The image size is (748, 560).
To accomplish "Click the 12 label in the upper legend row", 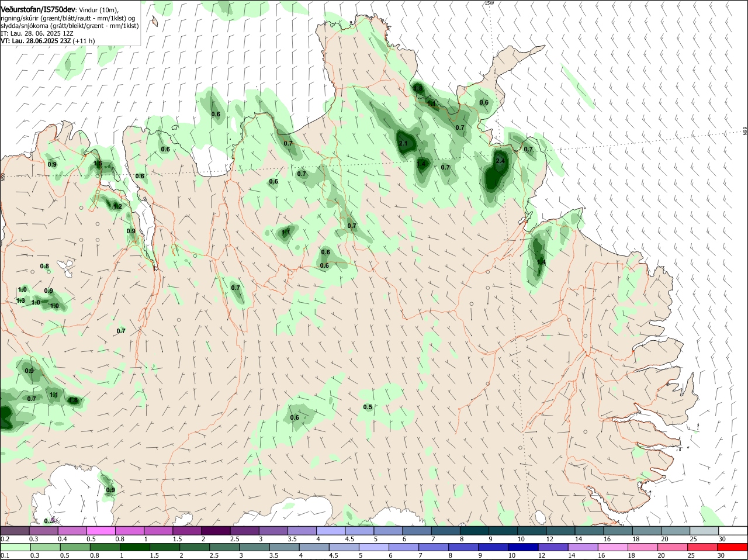I will tap(550, 539).
